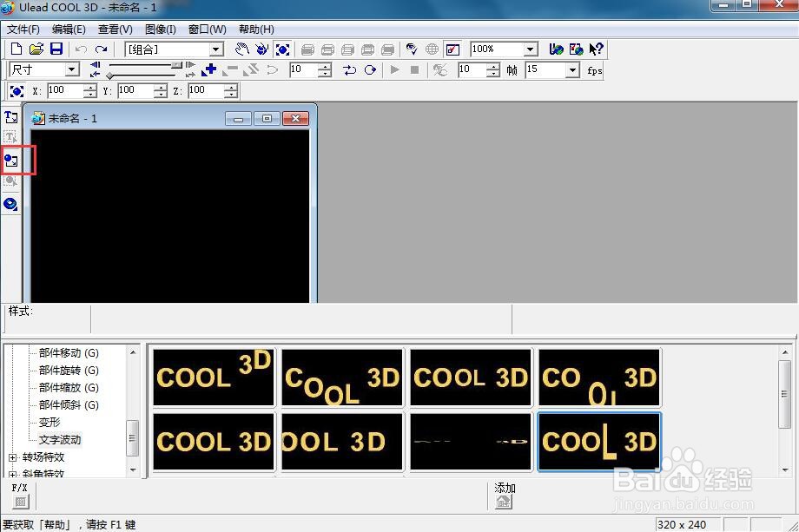Click the Insert graphics tool highlighted in the sidebar
Screen dimensions: 799x532
point(10,161)
